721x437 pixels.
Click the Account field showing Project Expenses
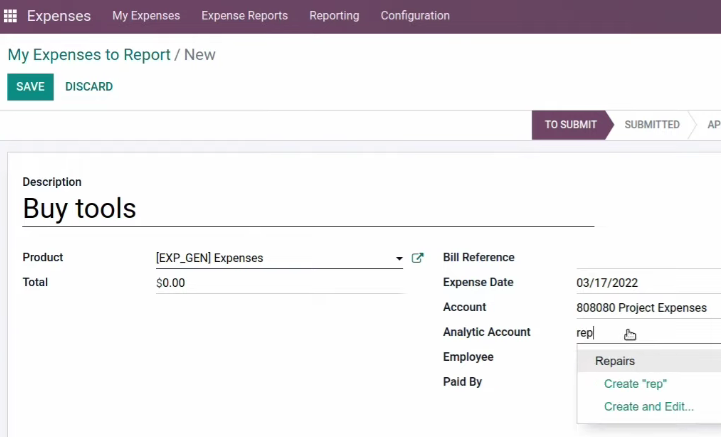point(648,308)
